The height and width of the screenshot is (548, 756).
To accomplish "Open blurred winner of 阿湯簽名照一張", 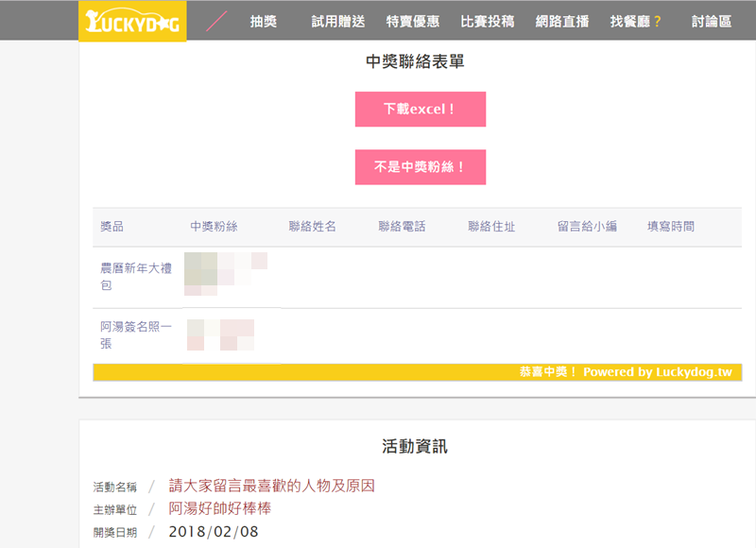I will tap(220, 335).
